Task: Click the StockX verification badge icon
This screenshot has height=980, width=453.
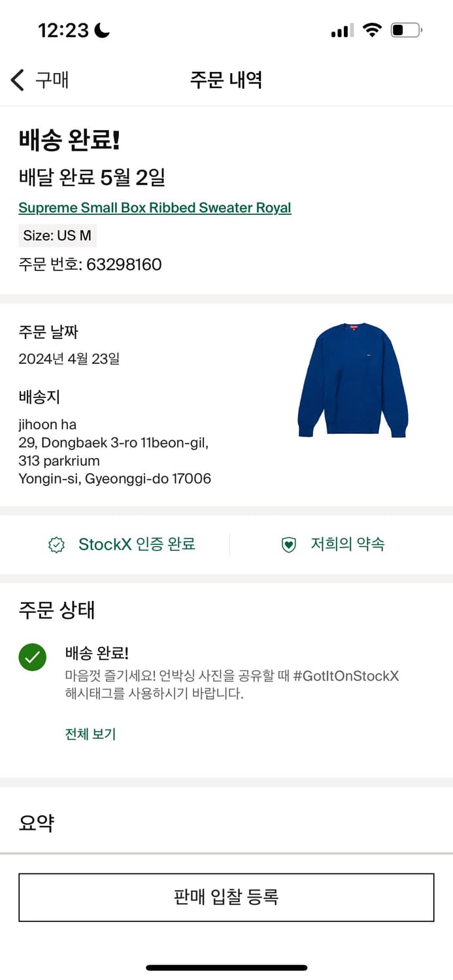Action: [57, 544]
